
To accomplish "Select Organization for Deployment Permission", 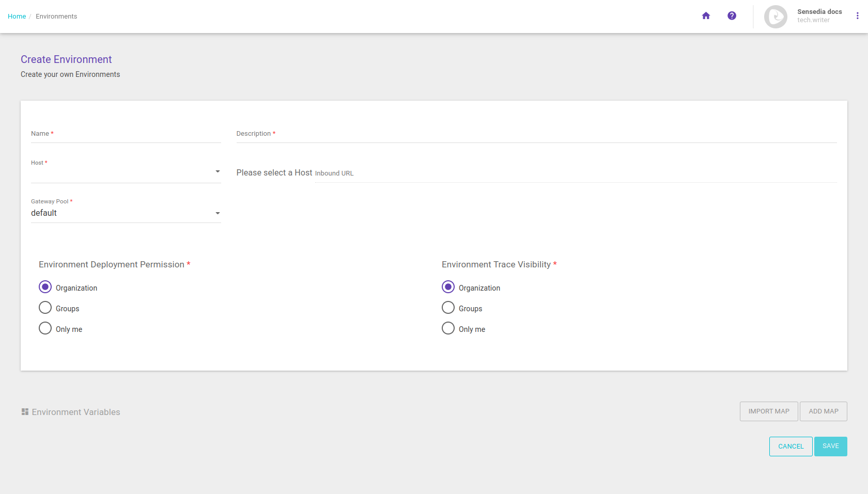I will (45, 287).
